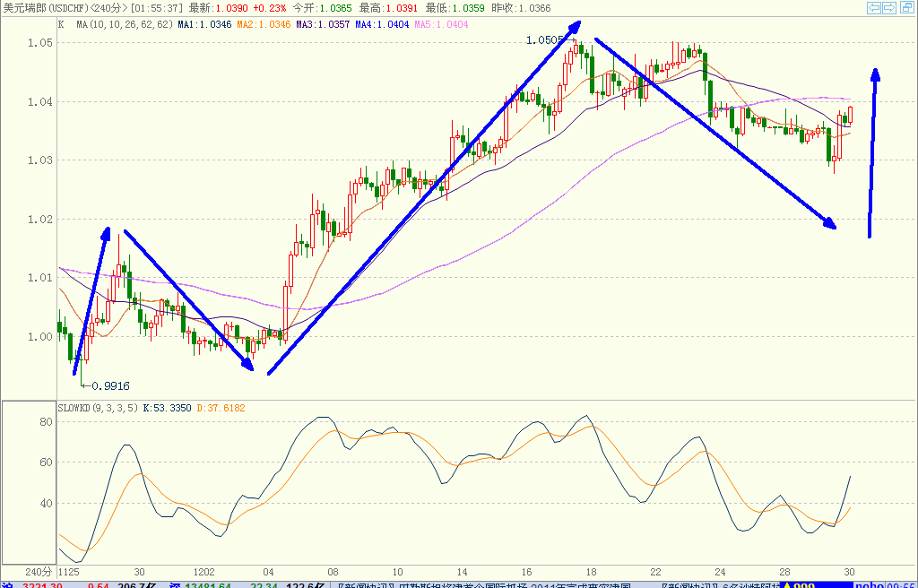Click the K chart type label
The image size is (918, 588).
pos(61,24)
